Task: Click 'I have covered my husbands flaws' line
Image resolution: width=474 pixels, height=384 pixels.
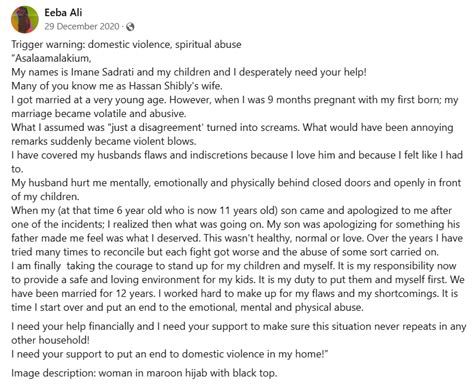Action: pos(237,155)
